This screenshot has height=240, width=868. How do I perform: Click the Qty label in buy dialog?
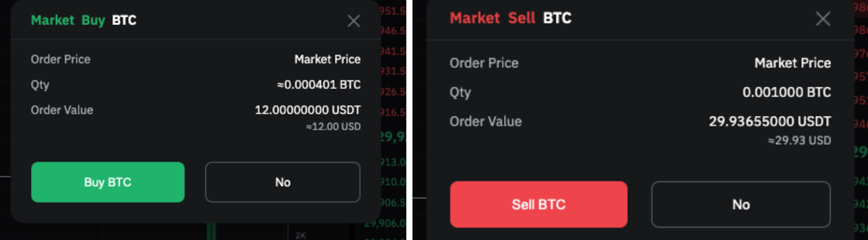point(40,85)
